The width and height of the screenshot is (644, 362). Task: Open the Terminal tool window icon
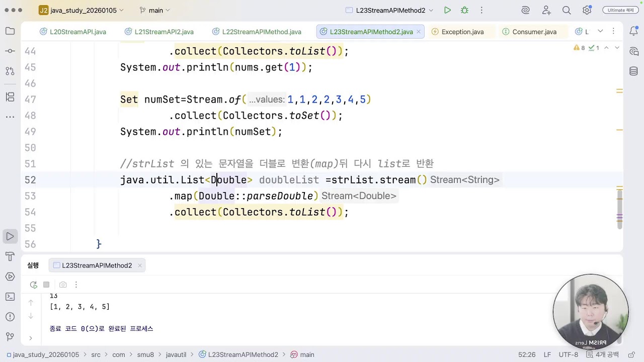(10, 297)
